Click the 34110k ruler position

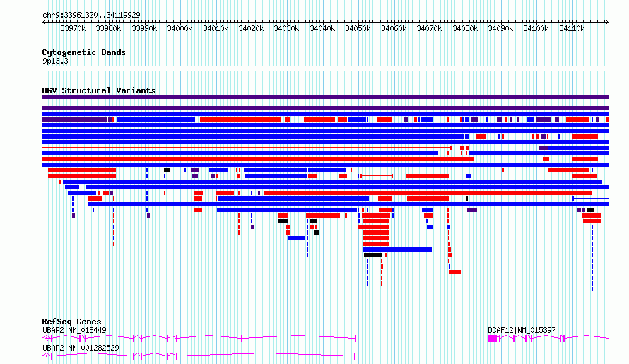572,28
